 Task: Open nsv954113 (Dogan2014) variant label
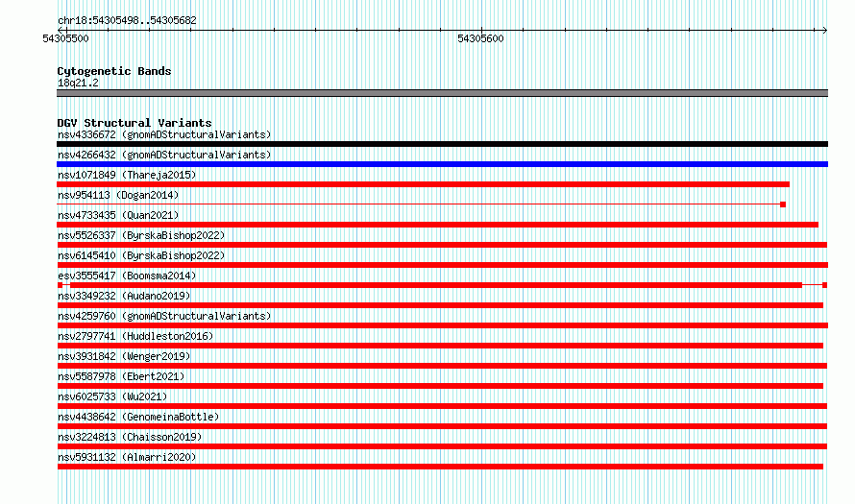[x=118, y=195]
